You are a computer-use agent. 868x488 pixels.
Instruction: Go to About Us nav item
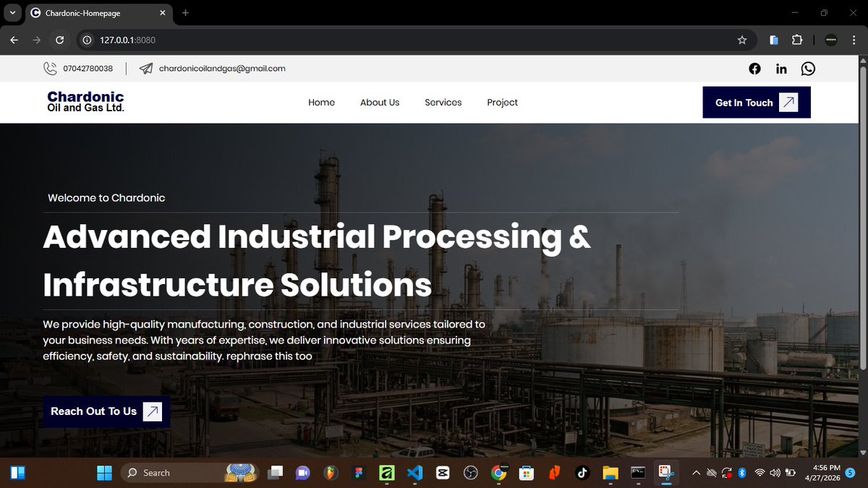click(380, 103)
